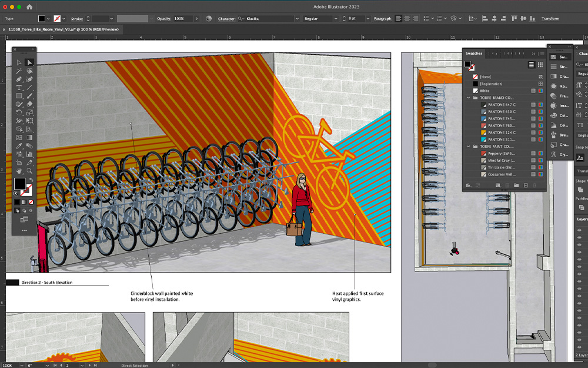Open the fill color dropdown in control bar
This screenshot has width=588, height=368.
(x=48, y=18)
